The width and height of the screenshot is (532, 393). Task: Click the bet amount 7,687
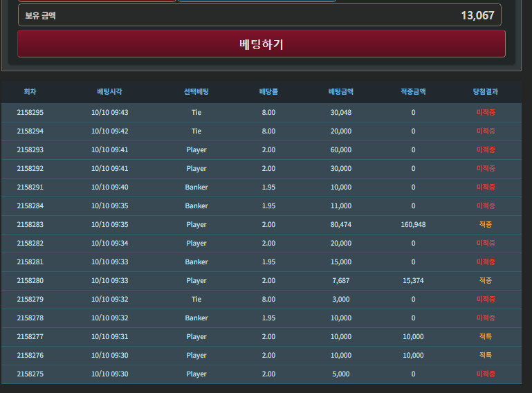(x=341, y=280)
